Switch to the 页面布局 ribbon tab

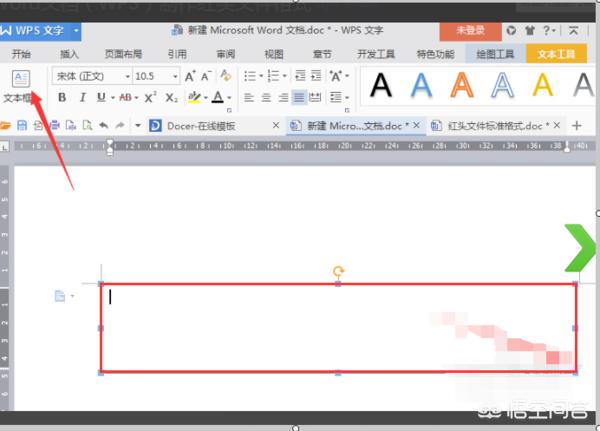123,54
